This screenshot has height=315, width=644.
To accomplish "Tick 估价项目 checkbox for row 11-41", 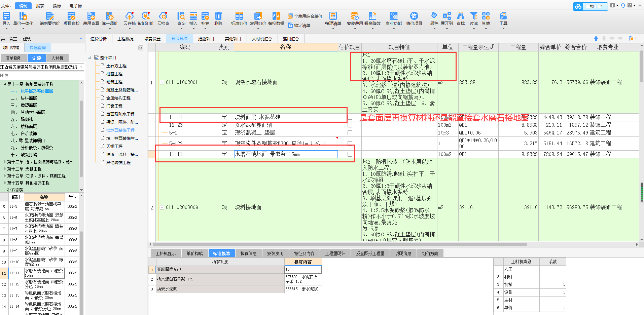I will (x=350, y=117).
